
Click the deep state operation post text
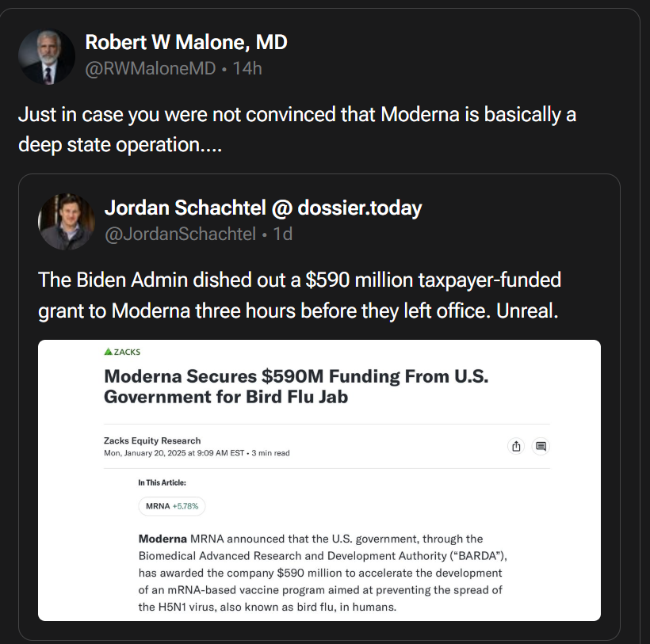[296, 130]
